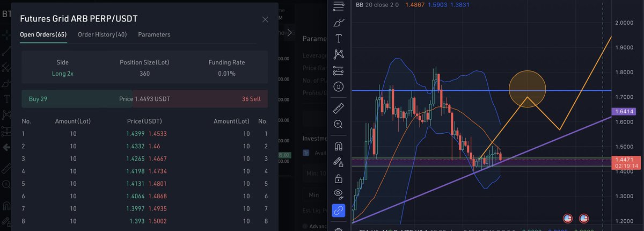The height and width of the screenshot is (231, 644).
Task: Open the emoji icons tool in chart toolbar
Action: pos(339,86)
